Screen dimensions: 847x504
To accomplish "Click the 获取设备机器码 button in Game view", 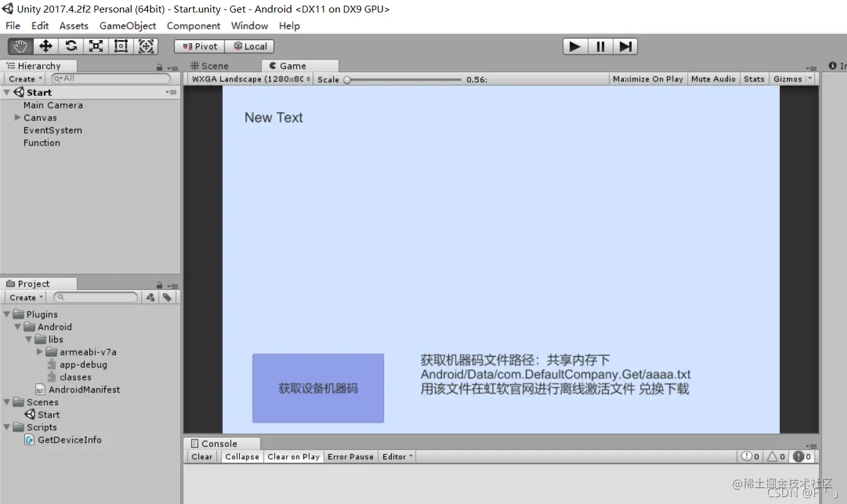I will tap(318, 388).
